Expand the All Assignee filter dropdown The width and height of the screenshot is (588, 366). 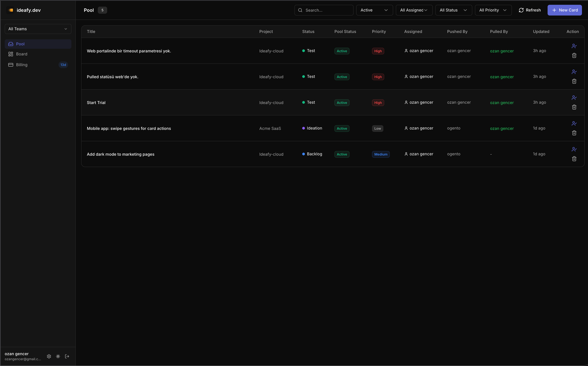pos(414,10)
